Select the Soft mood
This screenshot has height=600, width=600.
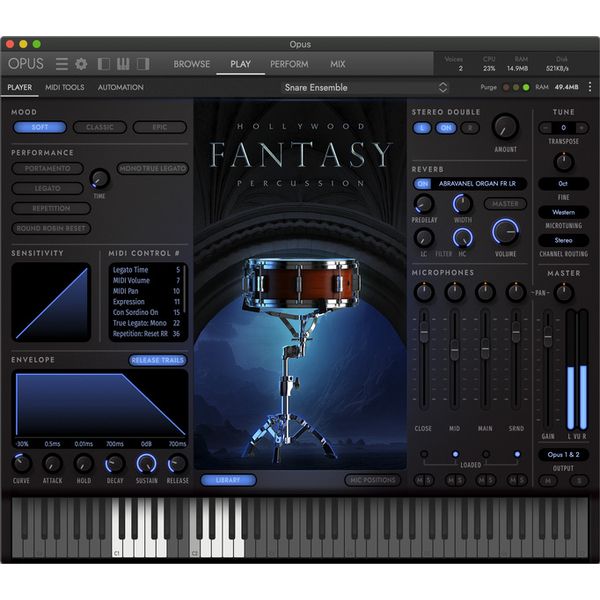pyautogui.click(x=40, y=127)
